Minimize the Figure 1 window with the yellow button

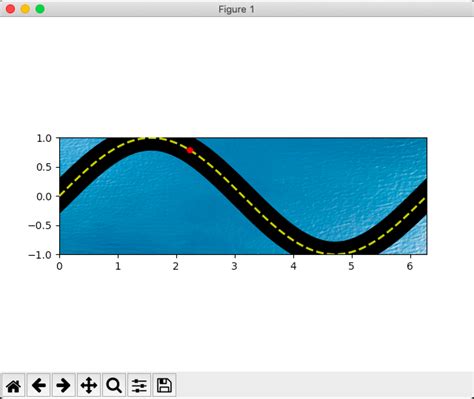25,9
